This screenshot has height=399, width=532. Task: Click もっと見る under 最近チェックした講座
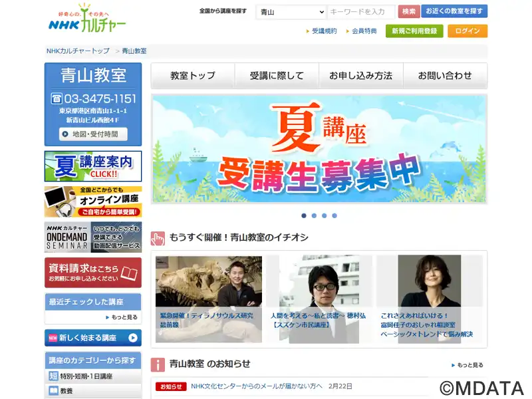tap(122, 317)
